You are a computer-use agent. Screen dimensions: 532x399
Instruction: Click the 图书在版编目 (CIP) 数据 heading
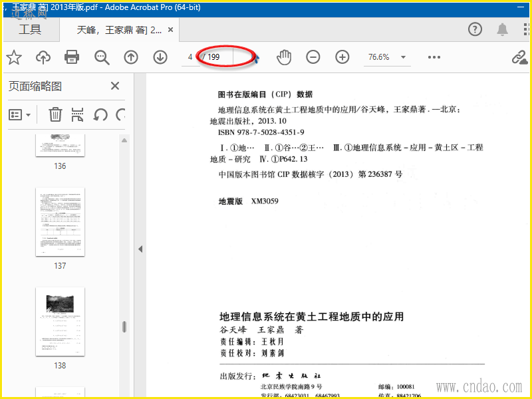(x=265, y=94)
